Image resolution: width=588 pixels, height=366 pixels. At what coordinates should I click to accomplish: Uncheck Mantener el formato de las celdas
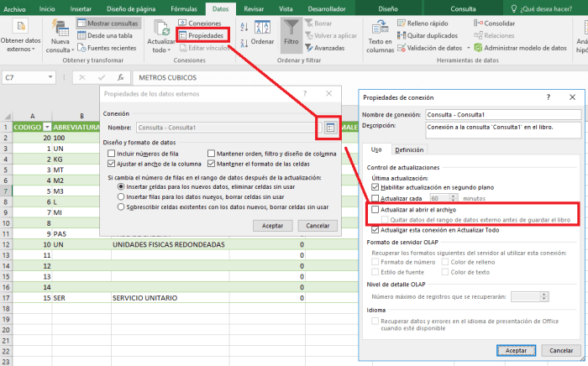pos(211,164)
